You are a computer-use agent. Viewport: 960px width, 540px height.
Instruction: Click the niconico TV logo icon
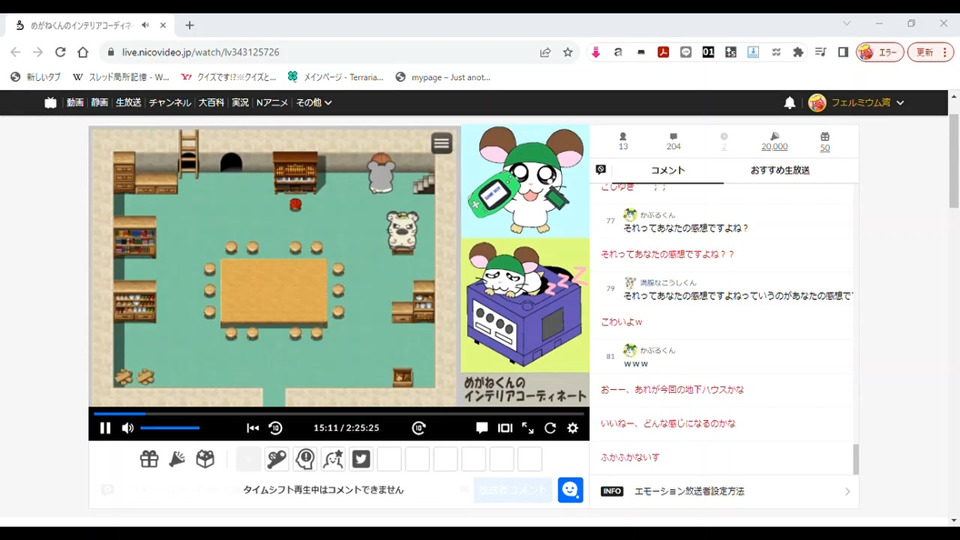click(x=50, y=103)
